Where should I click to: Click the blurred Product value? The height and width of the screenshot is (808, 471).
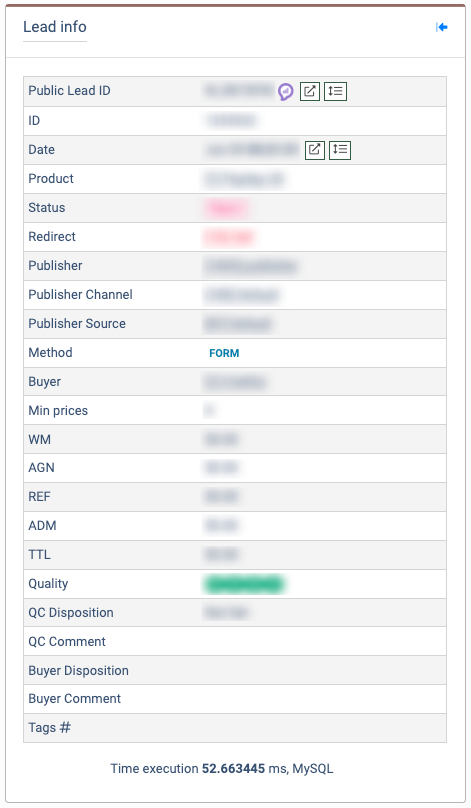coord(244,179)
